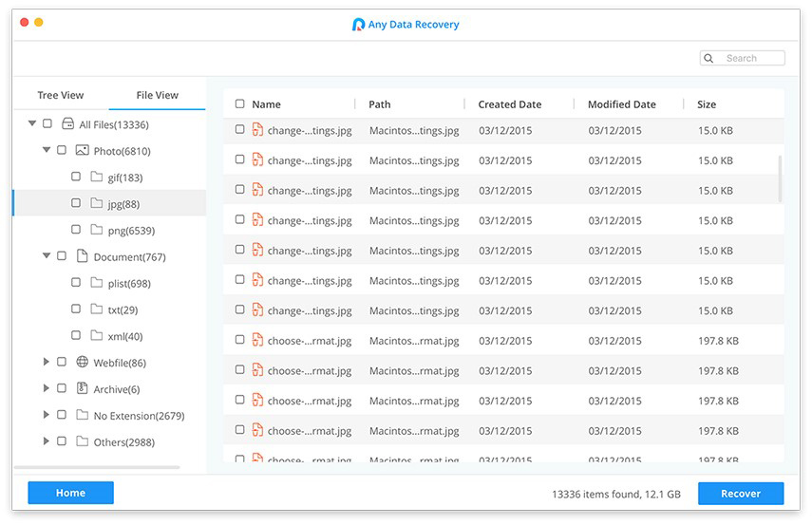This screenshot has height=525, width=812.
Task: Click the No Extension folder icon
Action: coord(82,414)
